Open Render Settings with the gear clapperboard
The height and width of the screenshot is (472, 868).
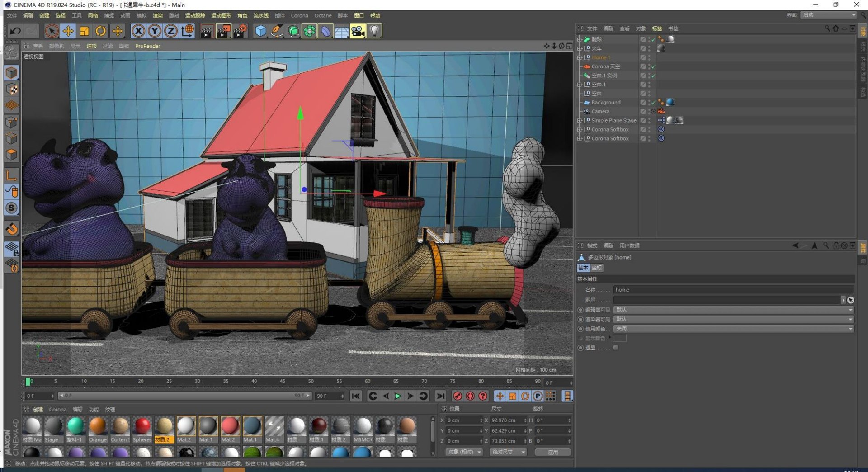coord(240,31)
